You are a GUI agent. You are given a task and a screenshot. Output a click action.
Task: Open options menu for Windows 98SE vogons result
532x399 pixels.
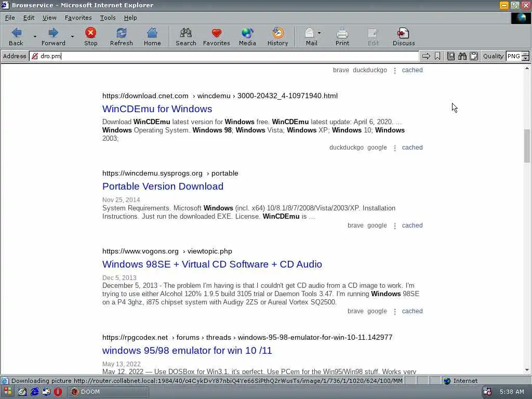tap(395, 312)
